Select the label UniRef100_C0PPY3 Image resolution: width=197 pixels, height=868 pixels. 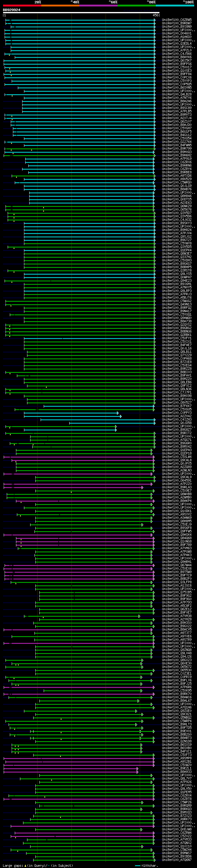pyautogui.click(x=177, y=413)
